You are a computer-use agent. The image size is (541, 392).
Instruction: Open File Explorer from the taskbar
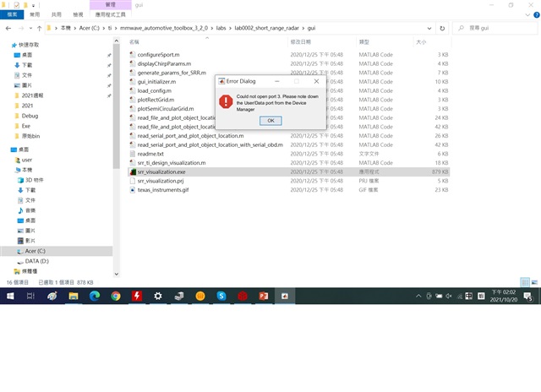click(x=74, y=296)
